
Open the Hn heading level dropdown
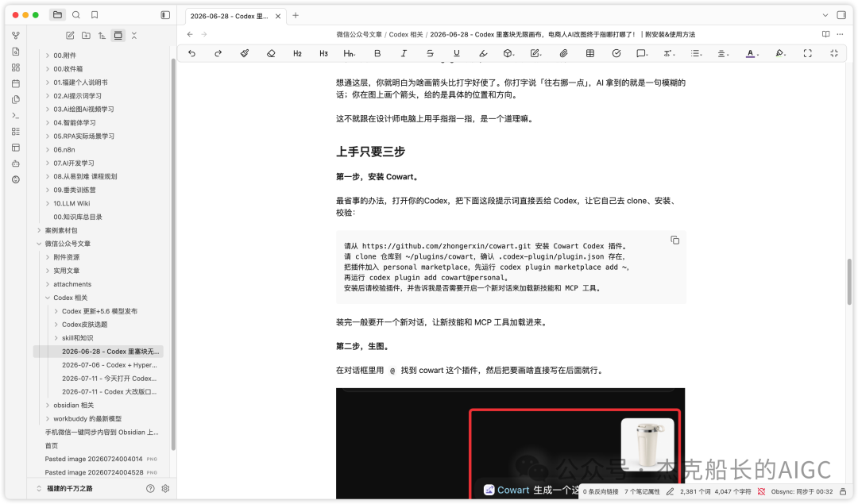[349, 53]
